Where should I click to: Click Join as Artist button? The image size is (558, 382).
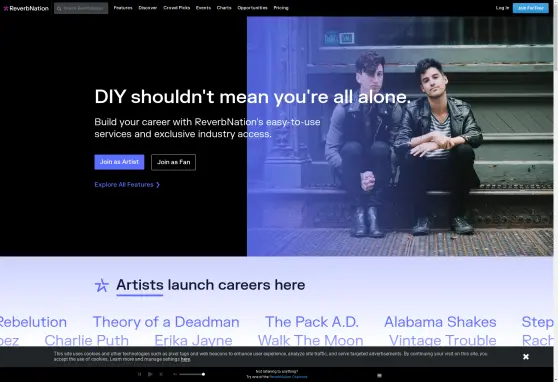119,162
